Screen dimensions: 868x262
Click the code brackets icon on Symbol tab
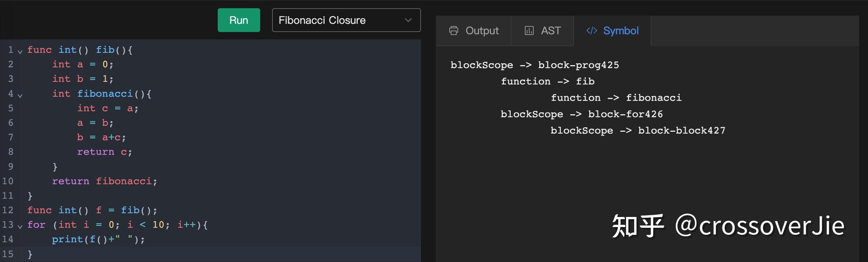591,31
